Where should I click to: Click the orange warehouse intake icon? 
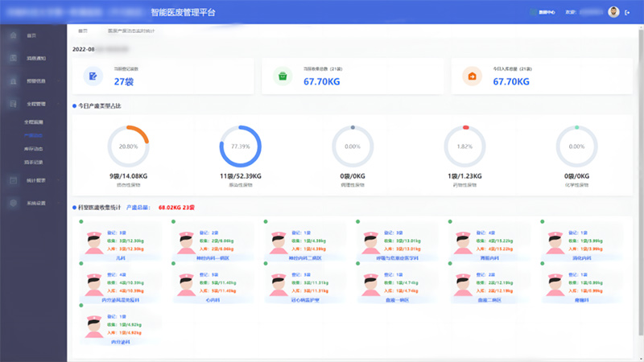[472, 76]
